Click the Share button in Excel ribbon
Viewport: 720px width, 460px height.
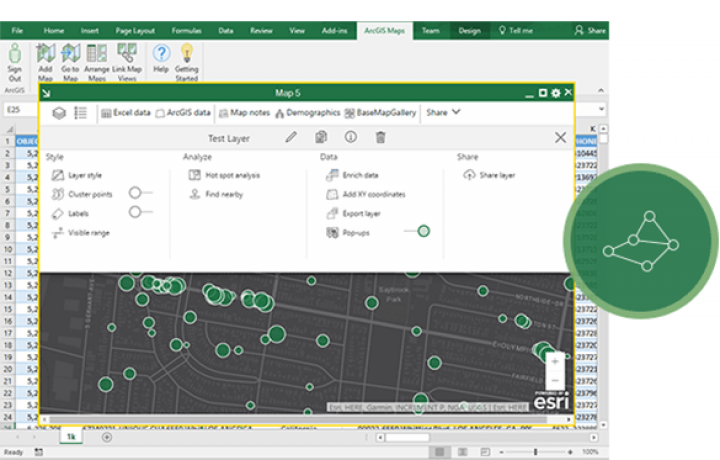pos(590,31)
